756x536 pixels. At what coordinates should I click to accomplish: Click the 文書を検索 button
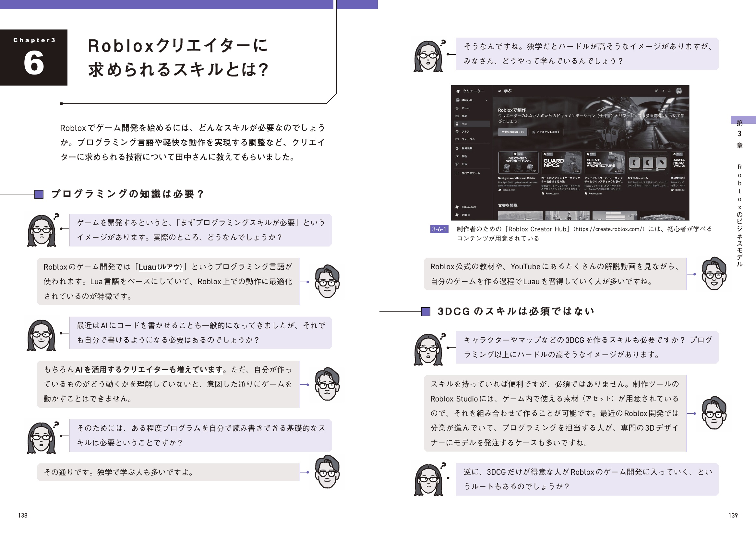(x=512, y=132)
